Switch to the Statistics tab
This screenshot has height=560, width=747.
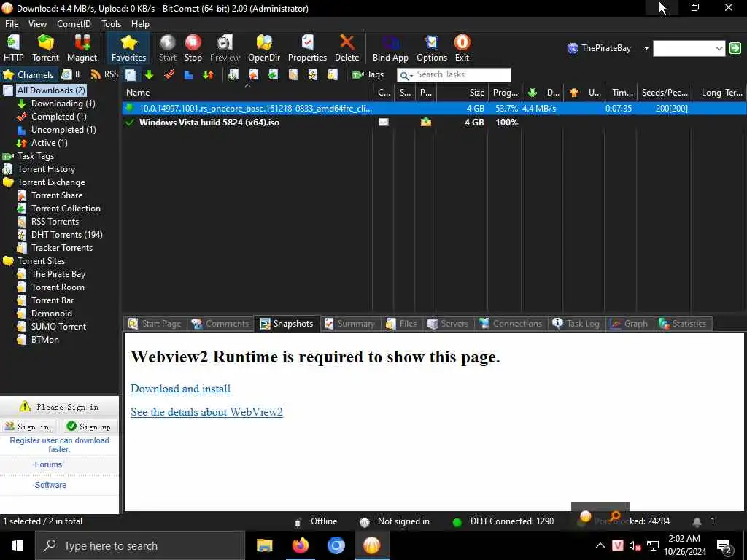click(x=683, y=324)
